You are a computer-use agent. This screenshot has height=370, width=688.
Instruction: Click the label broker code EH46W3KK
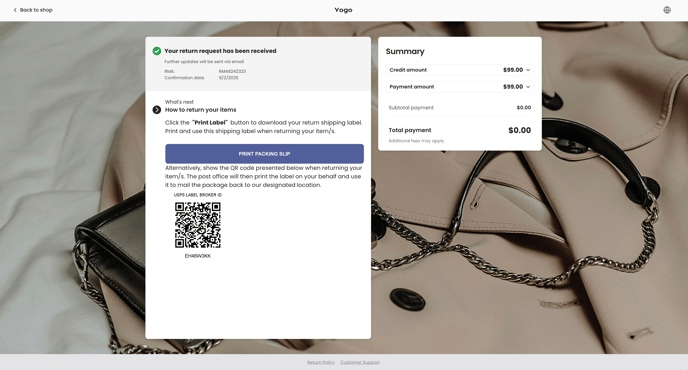click(x=197, y=256)
